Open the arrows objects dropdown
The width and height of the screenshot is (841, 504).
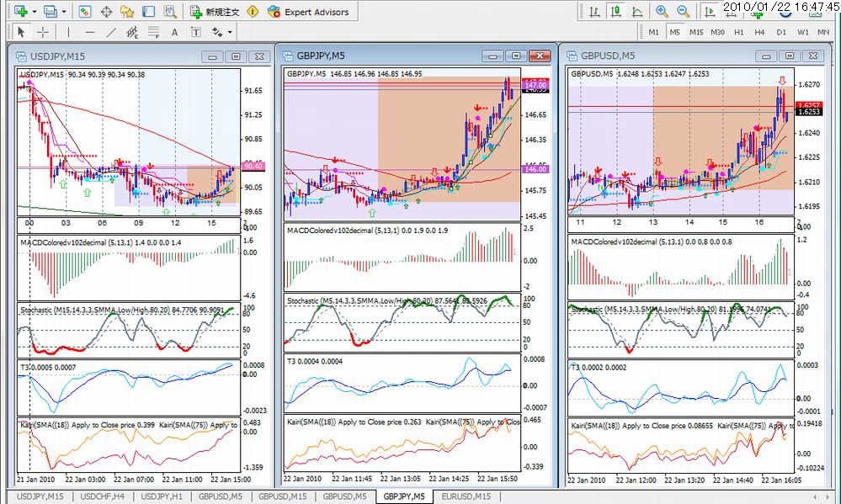221,32
